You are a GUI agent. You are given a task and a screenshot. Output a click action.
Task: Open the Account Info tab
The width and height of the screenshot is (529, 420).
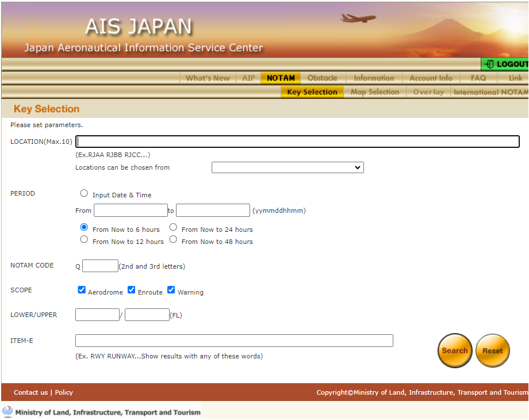pos(431,78)
